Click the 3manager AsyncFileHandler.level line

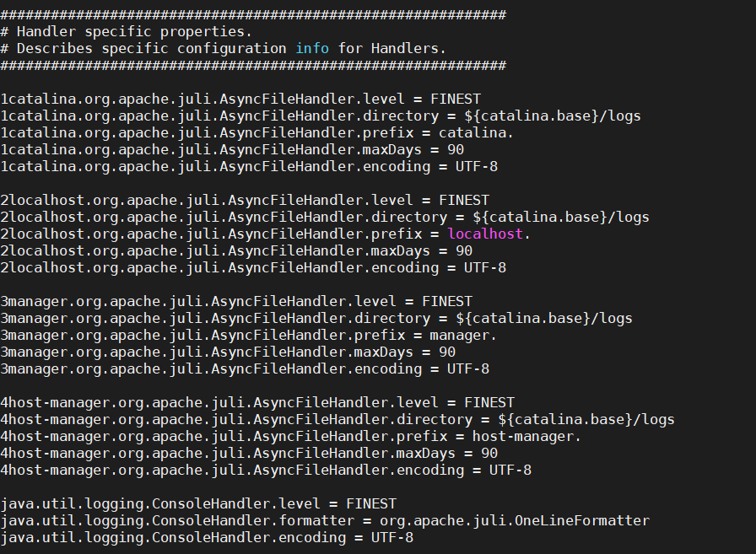click(236, 302)
